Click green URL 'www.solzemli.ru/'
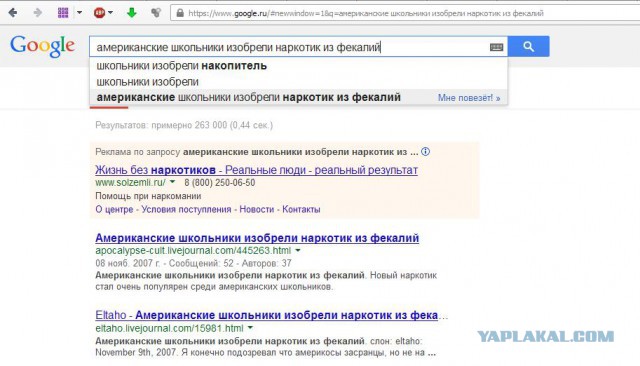 [130, 182]
